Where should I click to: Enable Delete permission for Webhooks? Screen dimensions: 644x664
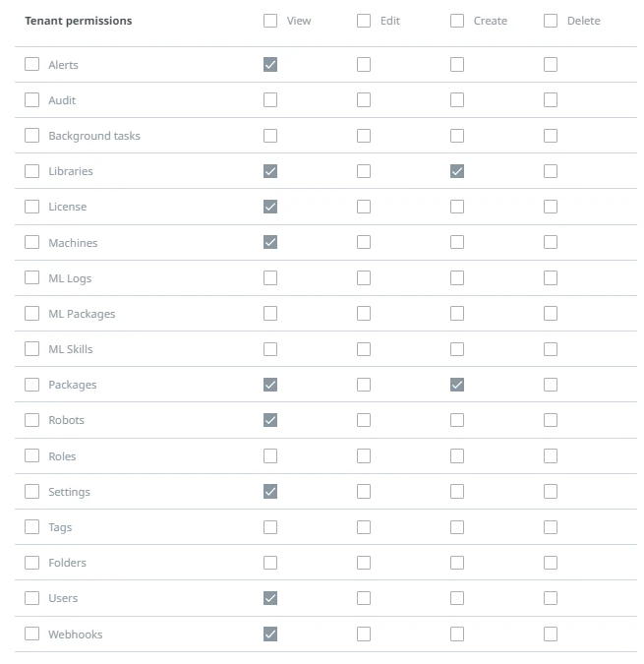(551, 634)
